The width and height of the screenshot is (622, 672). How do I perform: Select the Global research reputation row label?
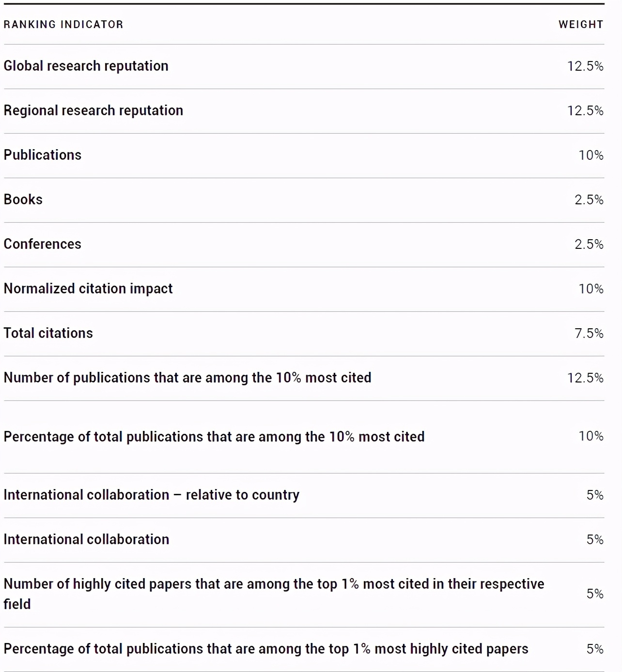point(86,66)
